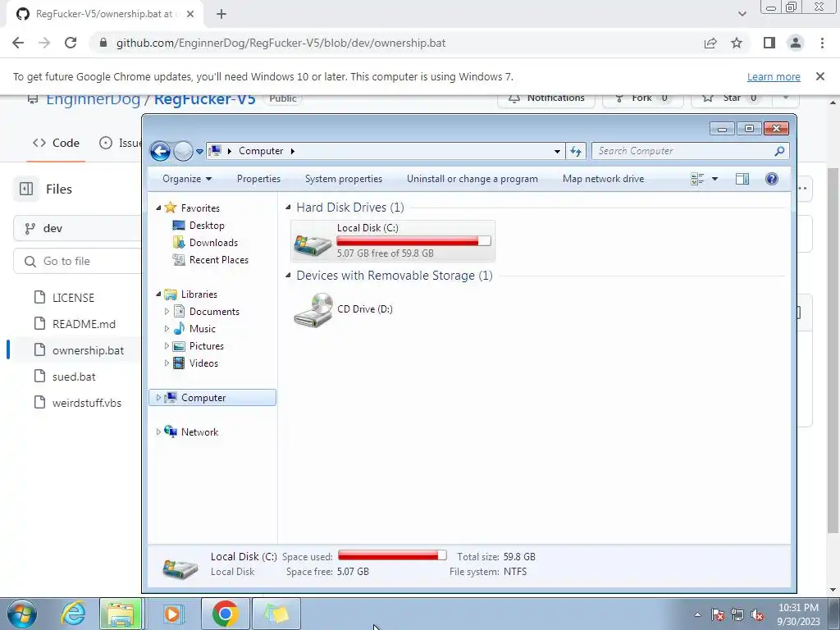This screenshot has width=840, height=630.
Task: Expand the Network tree node
Action: [158, 431]
